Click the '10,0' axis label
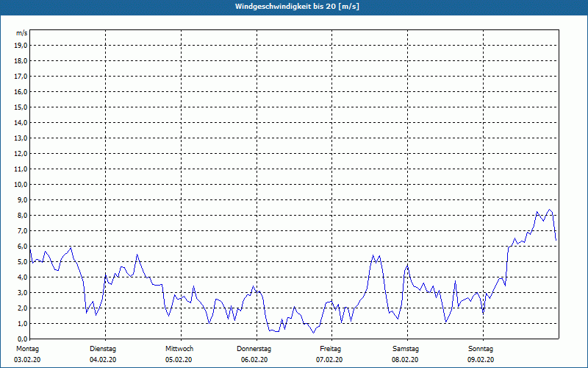Image resolution: width=588 pixels, height=368 pixels. pos(21,185)
